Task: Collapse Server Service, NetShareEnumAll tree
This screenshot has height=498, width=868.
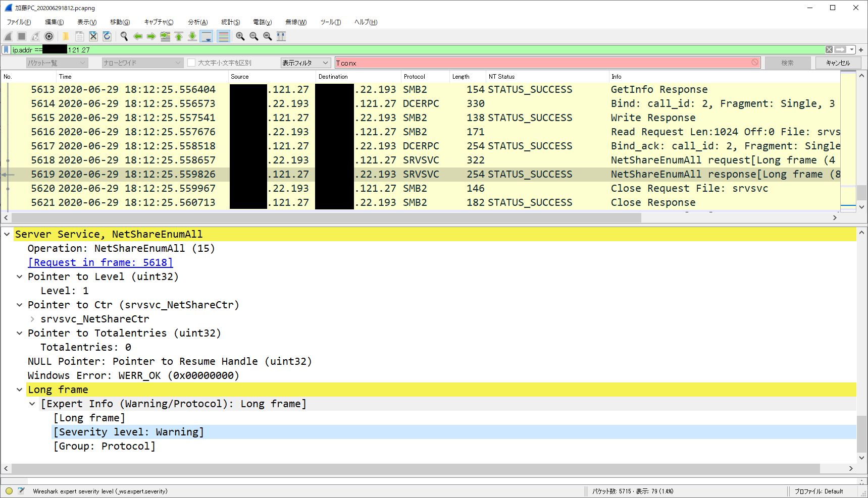Action: pos(7,234)
